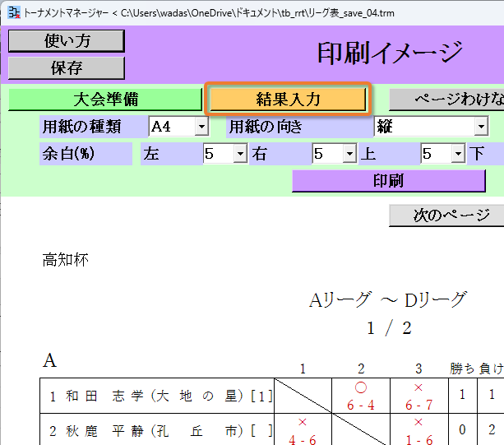Click the page indicator 1 / 2
This screenshot has height=445, width=504.
(389, 328)
